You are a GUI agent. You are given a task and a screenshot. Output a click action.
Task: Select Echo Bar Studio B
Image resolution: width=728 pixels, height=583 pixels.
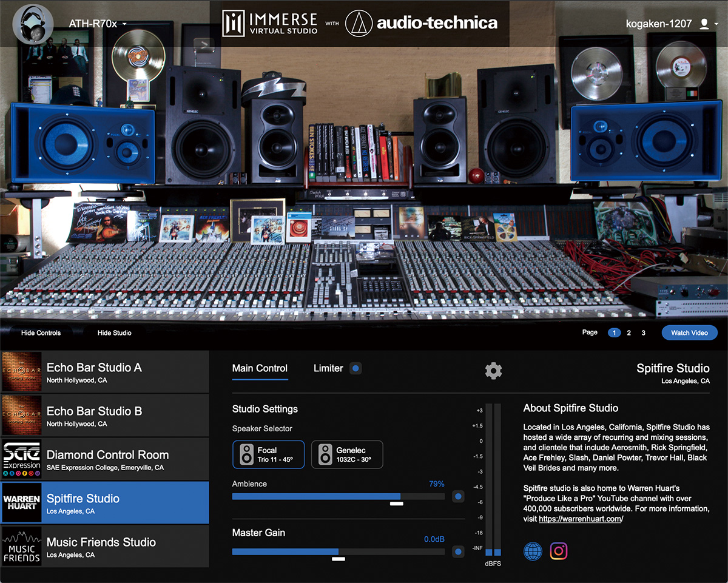pos(104,416)
